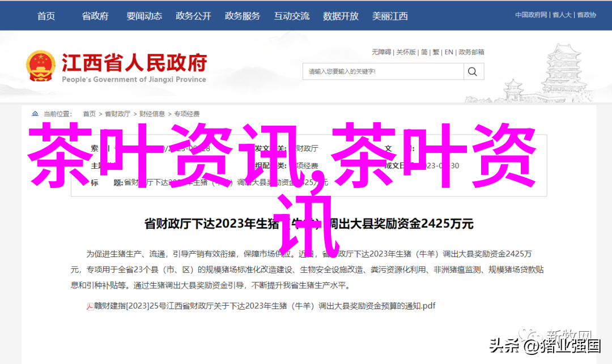
Task: Open the PDF file icon attachment
Action: (90, 306)
